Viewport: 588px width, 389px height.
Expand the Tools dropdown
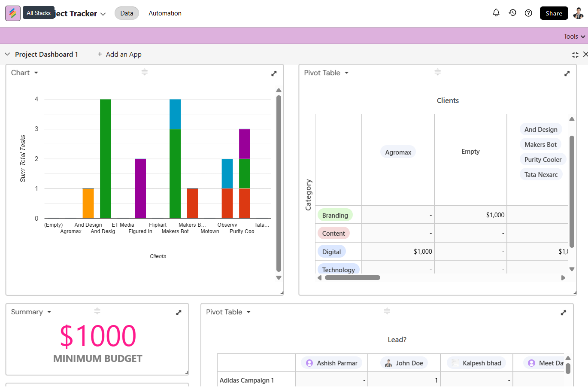(x=574, y=36)
